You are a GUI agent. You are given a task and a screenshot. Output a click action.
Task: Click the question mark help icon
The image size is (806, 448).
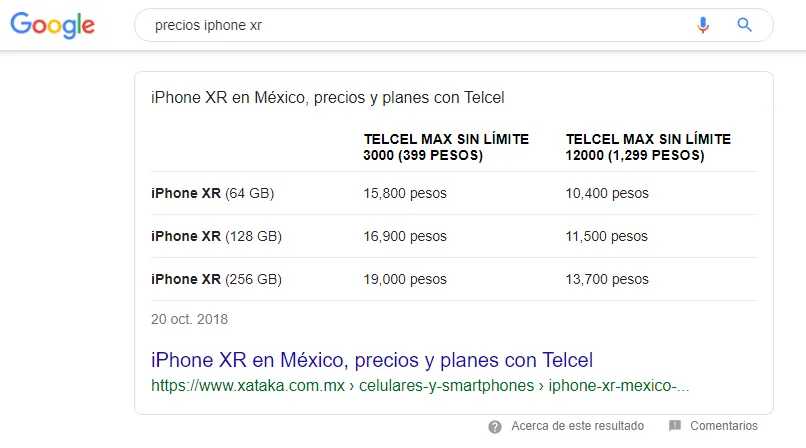point(495,426)
